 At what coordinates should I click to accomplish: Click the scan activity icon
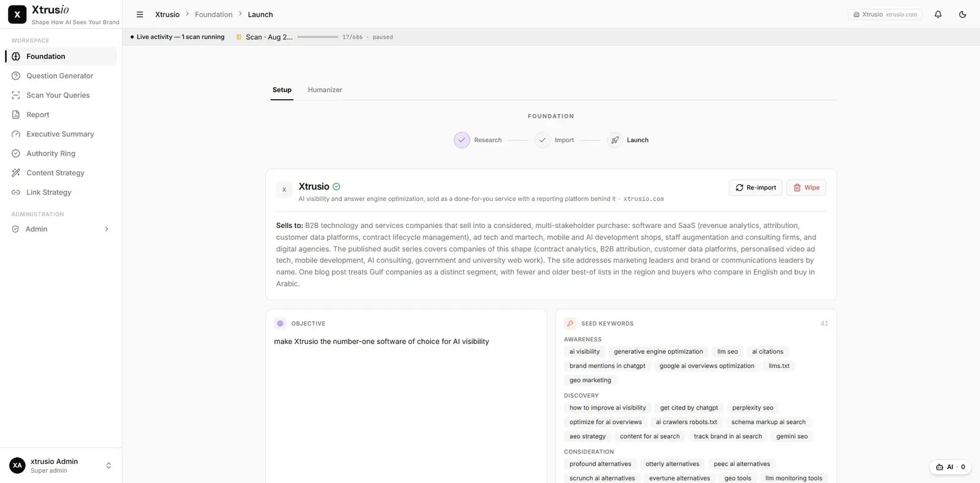pyautogui.click(x=239, y=37)
